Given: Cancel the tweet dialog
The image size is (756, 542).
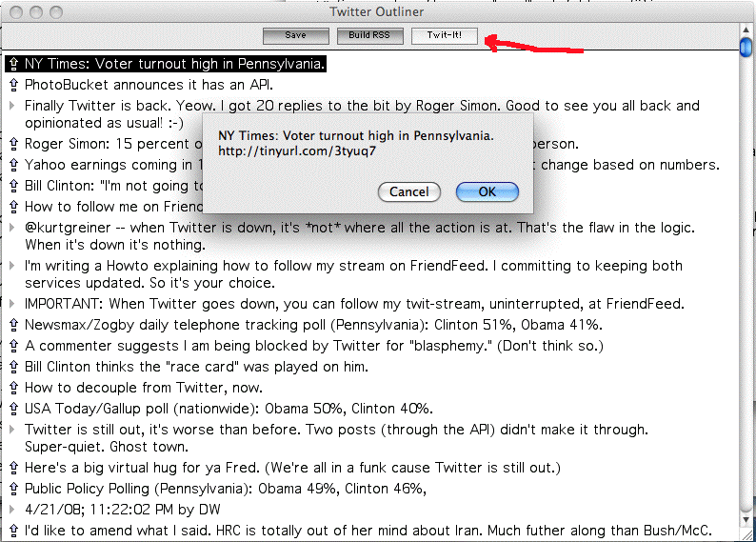Looking at the screenshot, I should (408, 191).
